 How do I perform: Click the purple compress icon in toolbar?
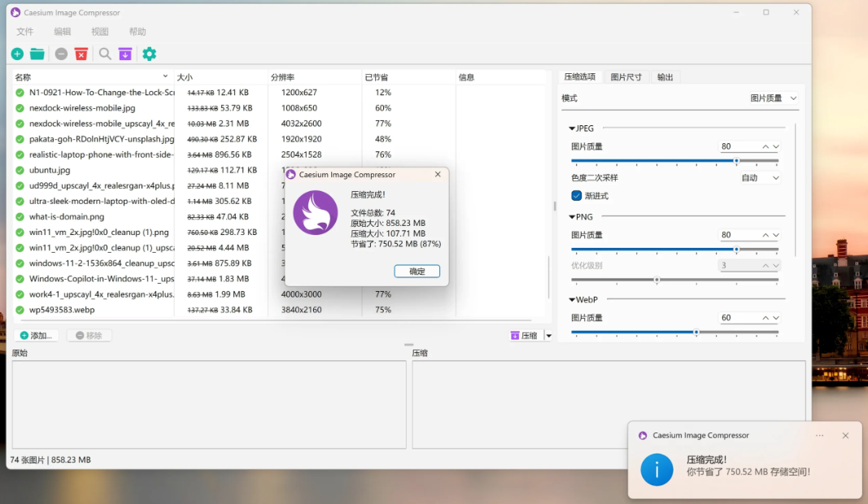125,54
